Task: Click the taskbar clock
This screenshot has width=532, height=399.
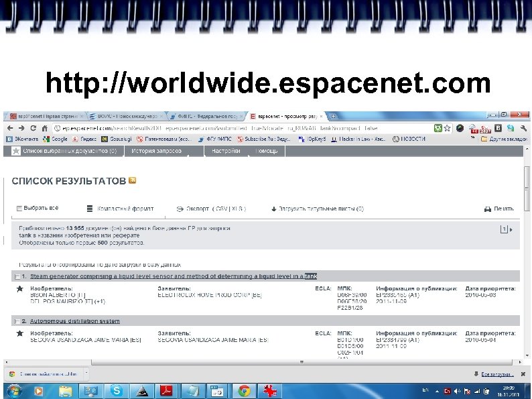Action: pos(508,391)
